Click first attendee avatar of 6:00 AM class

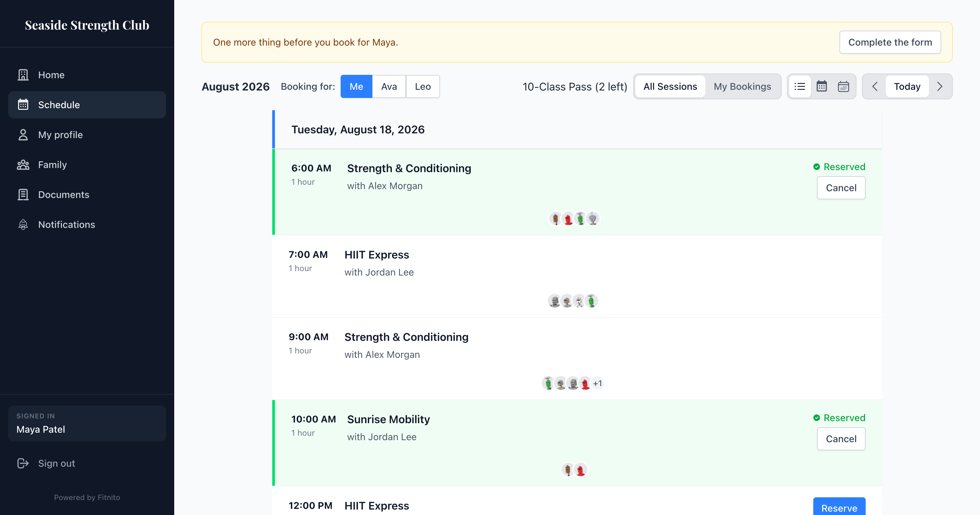tap(555, 219)
